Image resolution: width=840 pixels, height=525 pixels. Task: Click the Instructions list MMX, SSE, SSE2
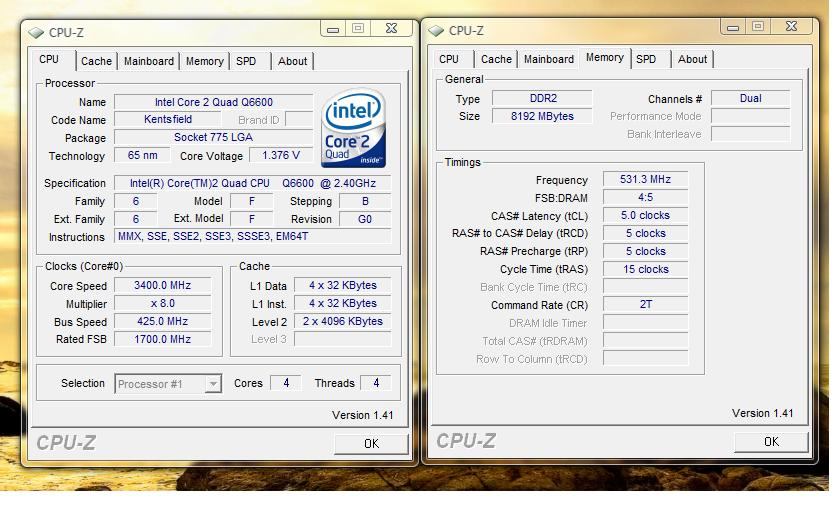pyautogui.click(x=253, y=236)
